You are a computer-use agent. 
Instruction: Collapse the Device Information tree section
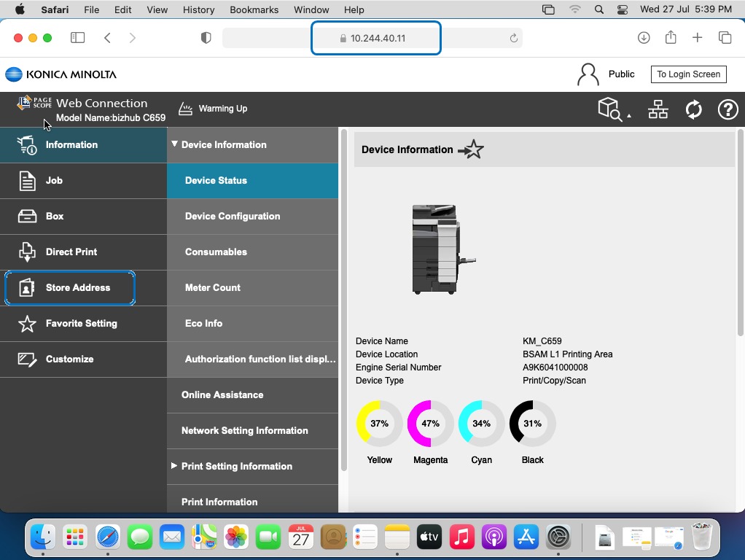[x=175, y=144]
